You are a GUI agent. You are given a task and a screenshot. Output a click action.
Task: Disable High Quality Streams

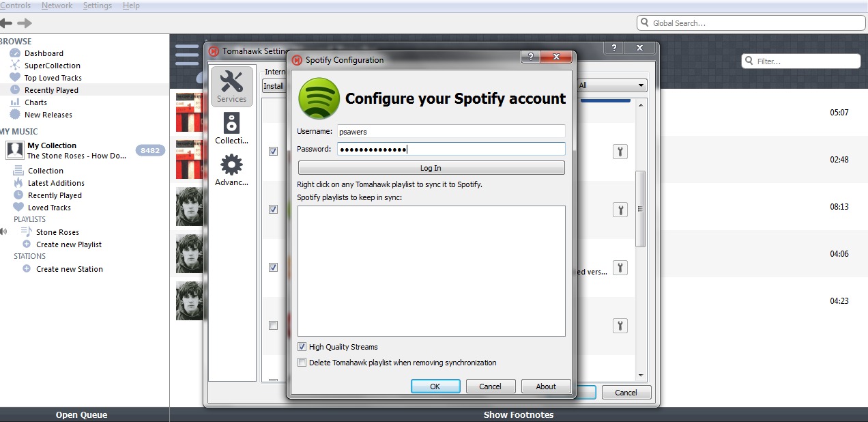[x=302, y=346]
